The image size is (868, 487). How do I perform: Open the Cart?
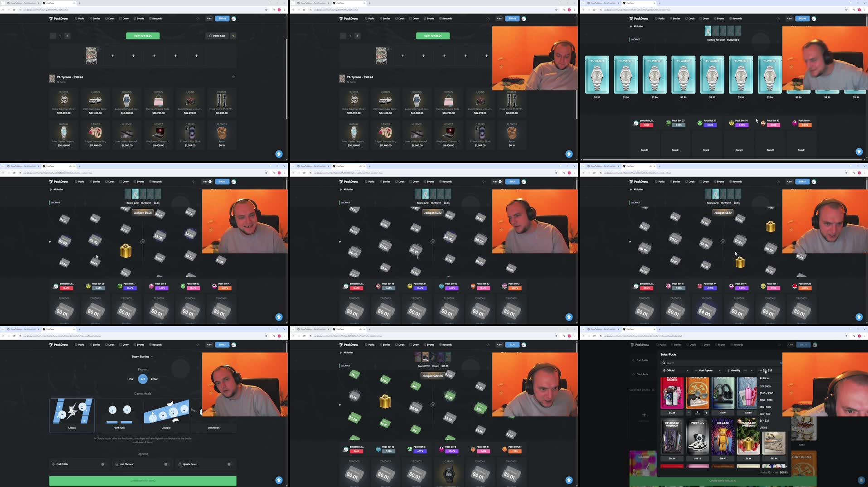[209, 19]
